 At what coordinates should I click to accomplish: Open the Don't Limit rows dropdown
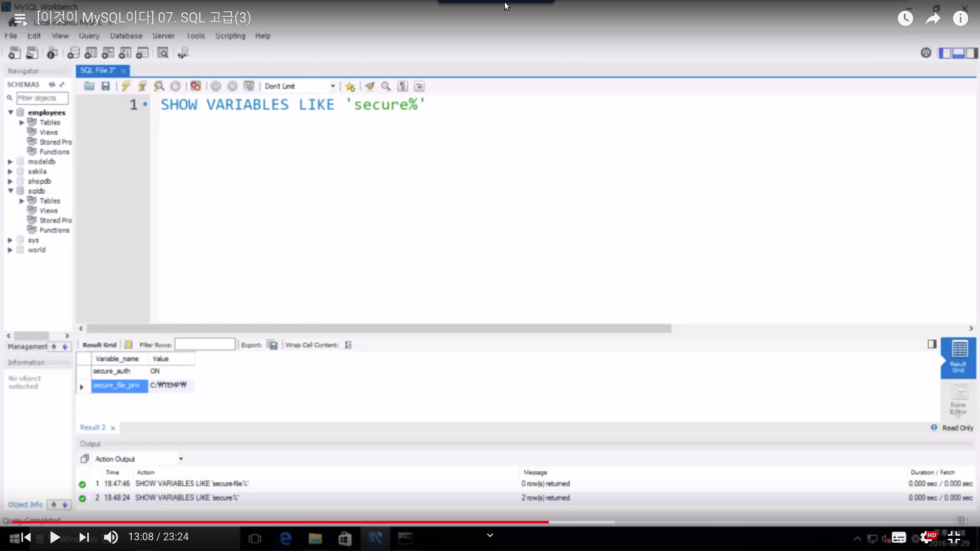point(300,86)
